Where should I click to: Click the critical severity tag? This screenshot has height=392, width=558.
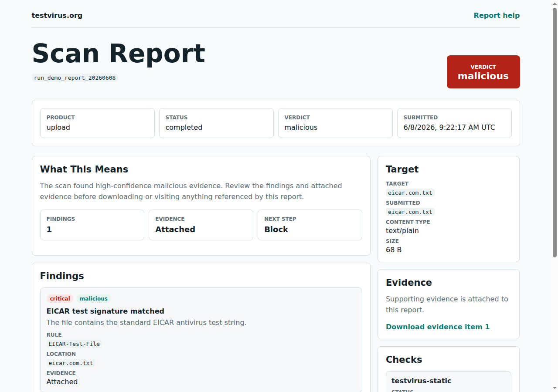click(x=60, y=299)
